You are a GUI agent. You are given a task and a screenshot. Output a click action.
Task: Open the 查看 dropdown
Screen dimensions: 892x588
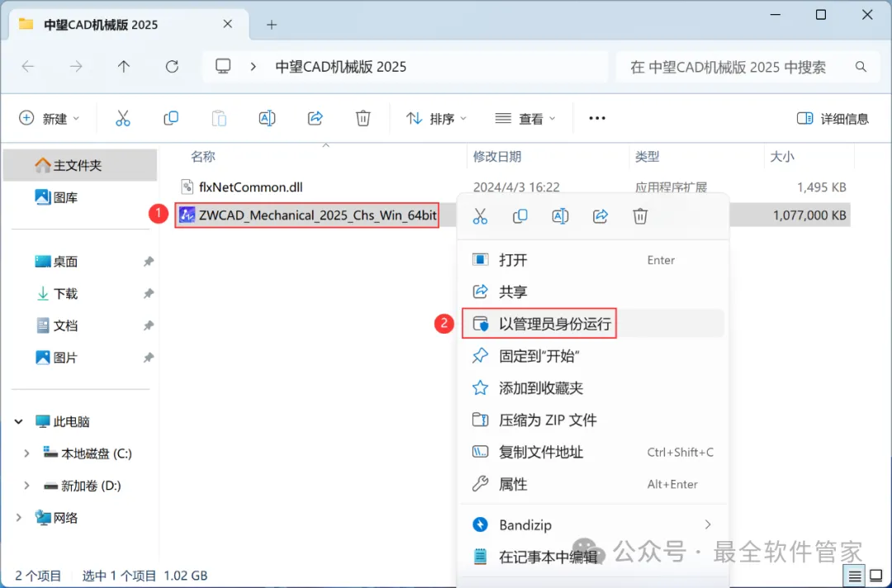525,118
